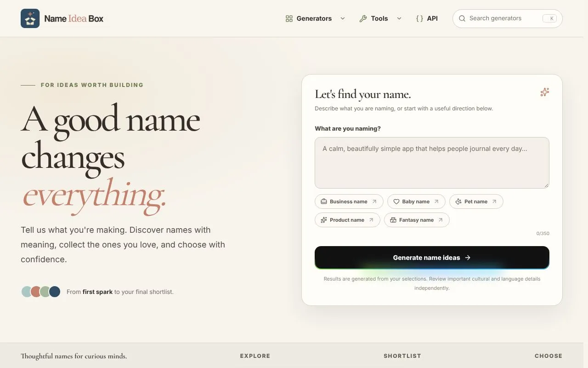The height and width of the screenshot is (368, 588).
Task: Click the arrow icon on Product name chip
Action: pyautogui.click(x=371, y=220)
